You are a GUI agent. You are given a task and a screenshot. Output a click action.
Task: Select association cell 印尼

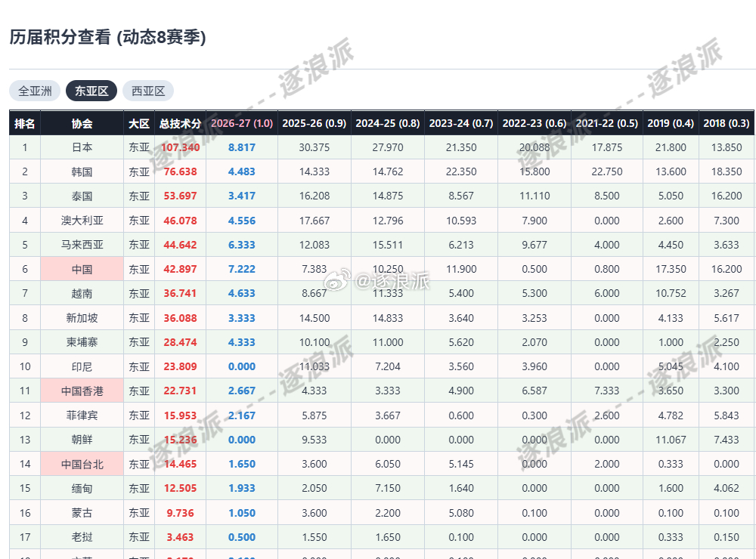(x=82, y=366)
